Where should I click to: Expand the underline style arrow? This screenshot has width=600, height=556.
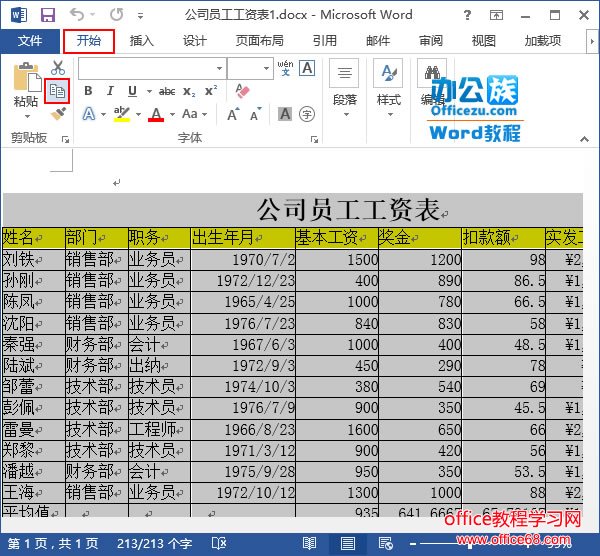click(149, 91)
